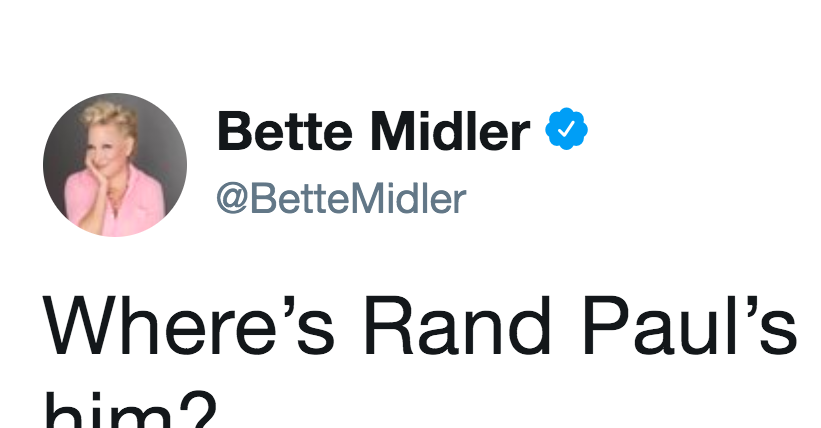This screenshot has width=821, height=428.
Task: Click the blonde hair in the avatar image
Action: pos(110,116)
